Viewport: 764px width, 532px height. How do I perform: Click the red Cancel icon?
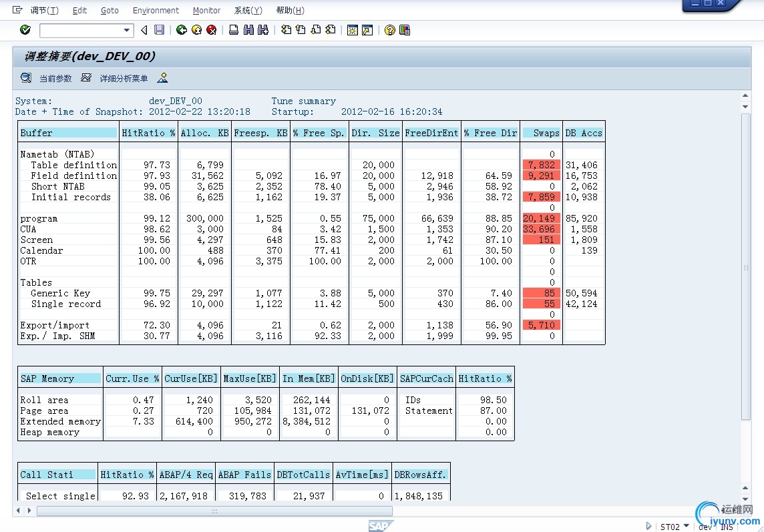pos(212,30)
